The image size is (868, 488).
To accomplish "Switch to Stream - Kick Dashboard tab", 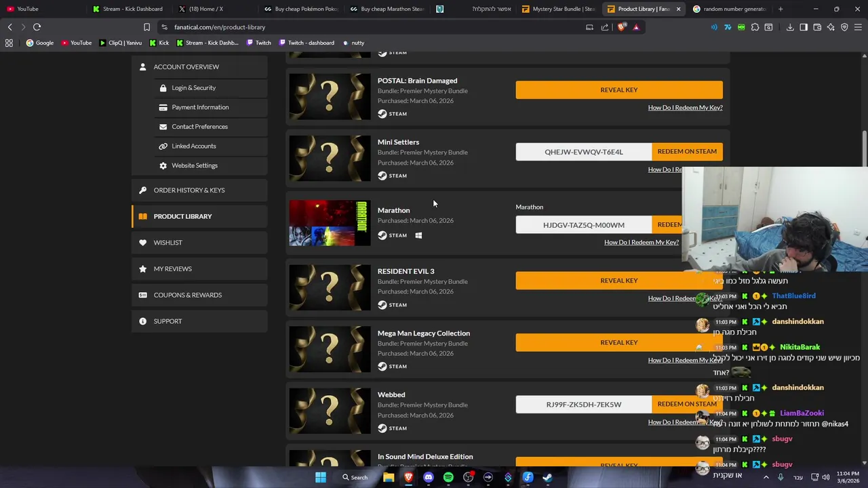I will (x=127, y=9).
